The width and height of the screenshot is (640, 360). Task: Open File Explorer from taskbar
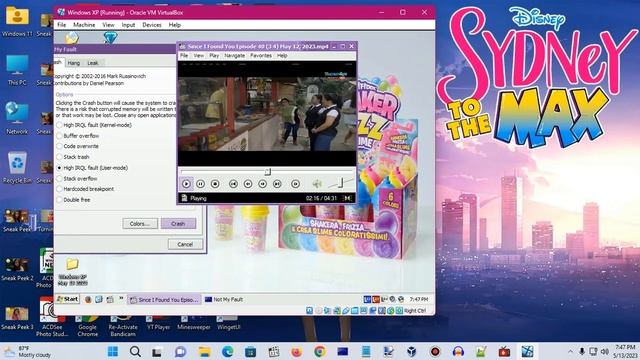click(x=204, y=351)
